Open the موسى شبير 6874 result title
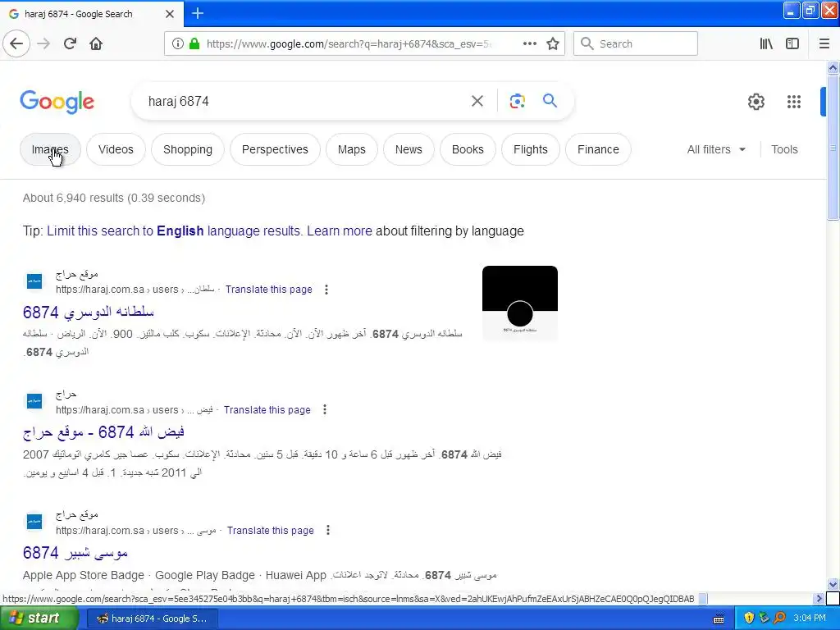The image size is (840, 630). 75,552
